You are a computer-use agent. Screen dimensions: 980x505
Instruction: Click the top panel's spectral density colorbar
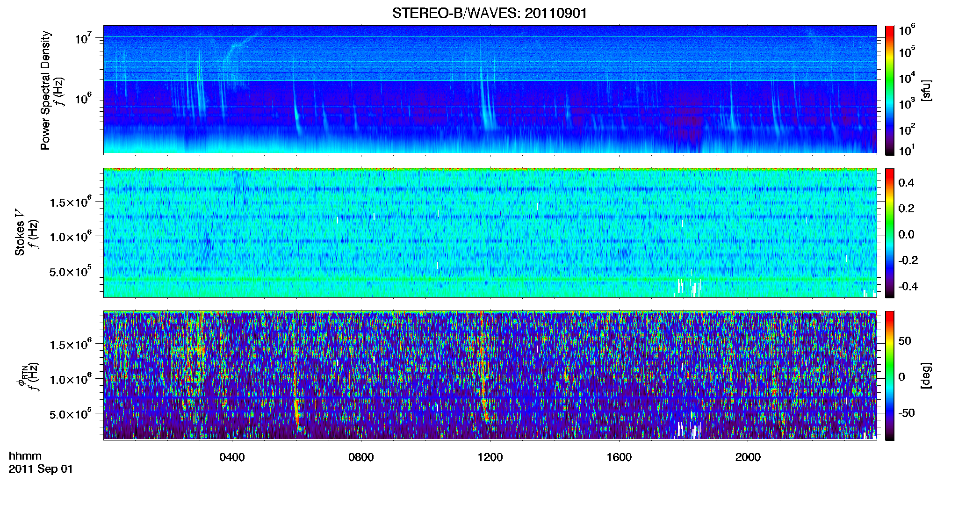point(890,90)
